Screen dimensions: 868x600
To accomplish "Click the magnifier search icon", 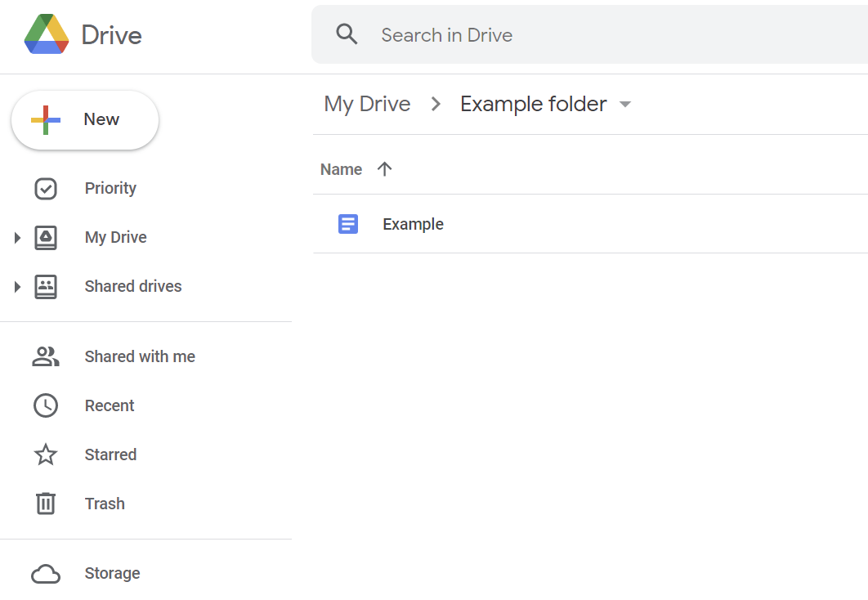I will tap(347, 34).
